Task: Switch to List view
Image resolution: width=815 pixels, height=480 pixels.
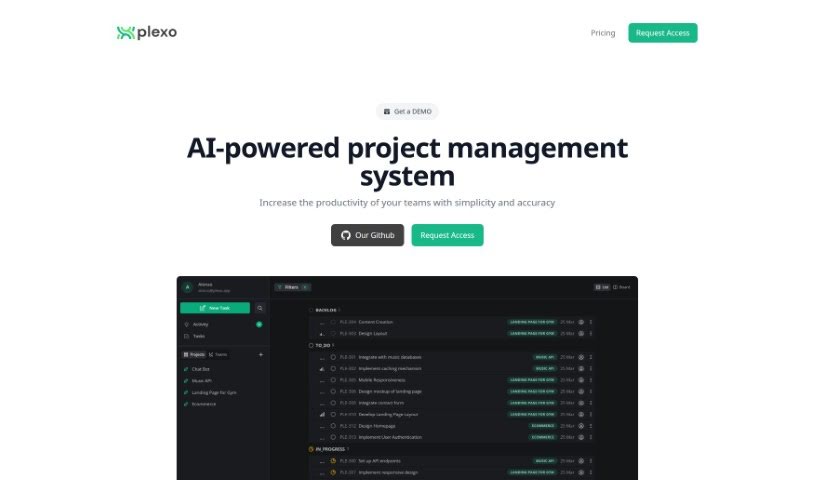Action: [x=602, y=287]
